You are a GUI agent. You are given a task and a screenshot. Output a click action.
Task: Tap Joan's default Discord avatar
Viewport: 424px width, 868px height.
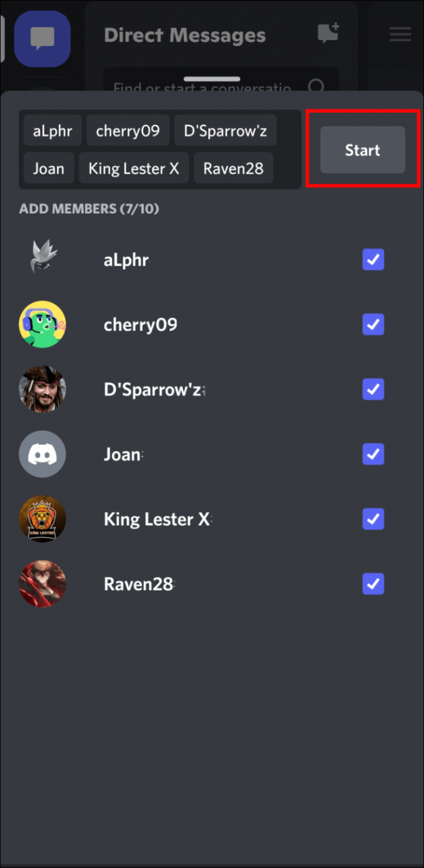click(x=42, y=454)
